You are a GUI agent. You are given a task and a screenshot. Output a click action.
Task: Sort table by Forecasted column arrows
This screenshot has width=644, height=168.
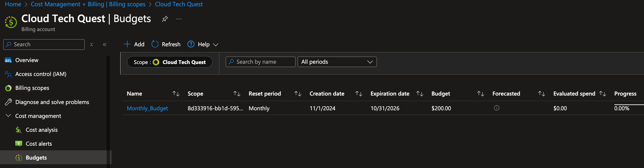coord(542,94)
